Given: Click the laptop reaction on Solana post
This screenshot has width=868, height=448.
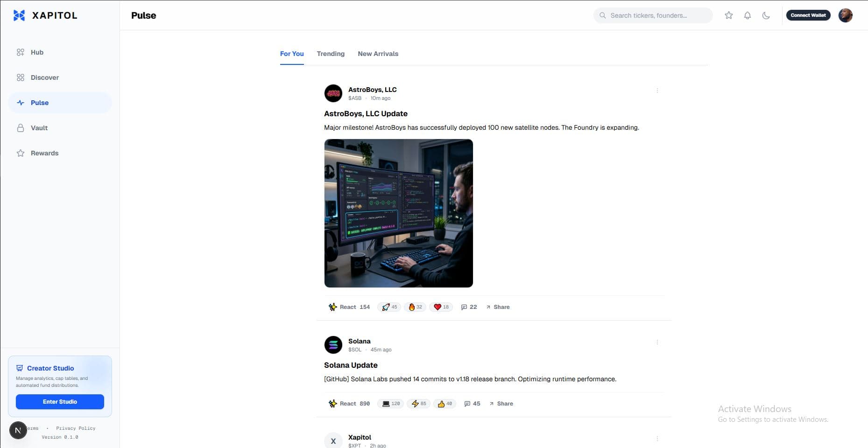Looking at the screenshot, I should click(391, 404).
